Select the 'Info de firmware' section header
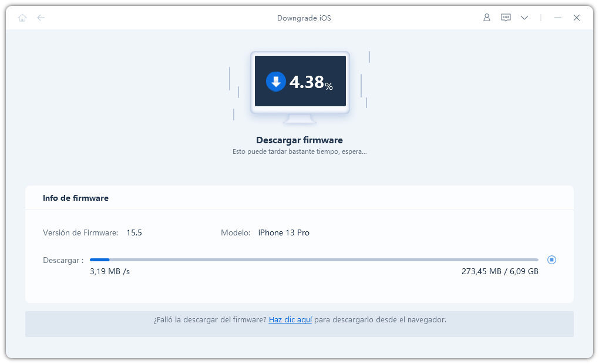Screen dimensions: 599x364 click(76, 198)
